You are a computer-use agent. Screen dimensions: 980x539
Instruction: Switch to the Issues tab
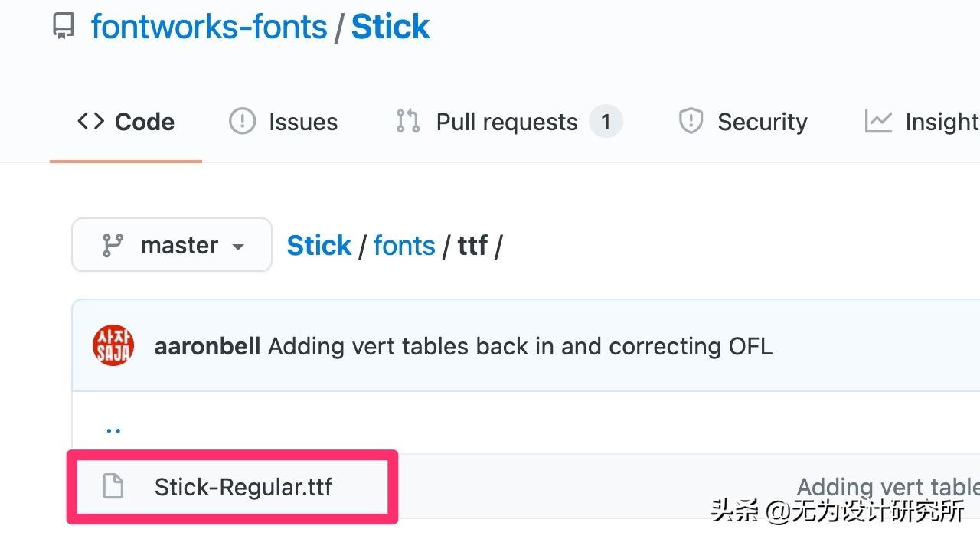click(302, 122)
